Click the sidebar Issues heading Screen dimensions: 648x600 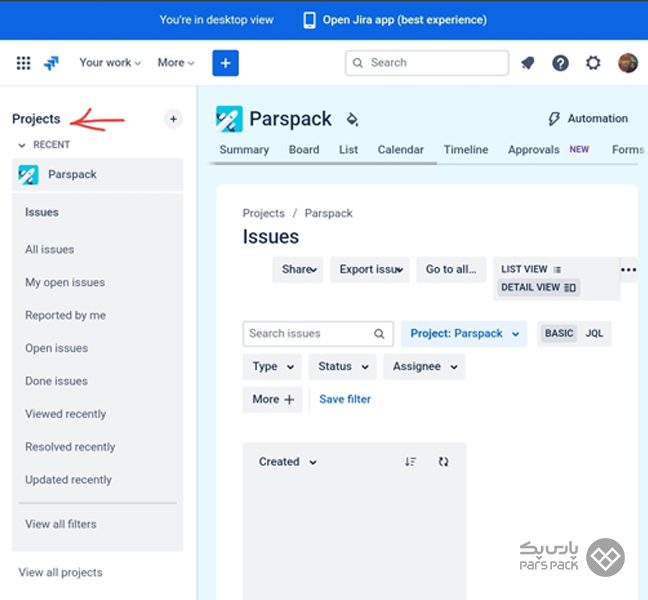(x=42, y=212)
